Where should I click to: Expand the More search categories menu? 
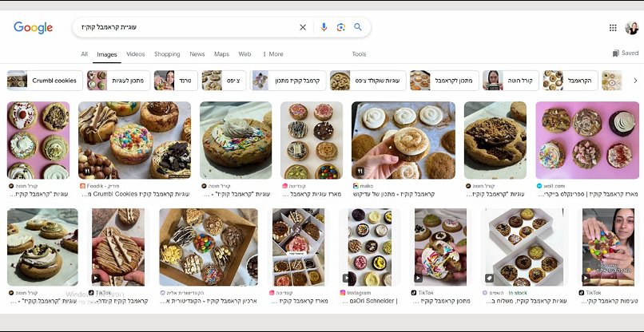coord(272,54)
